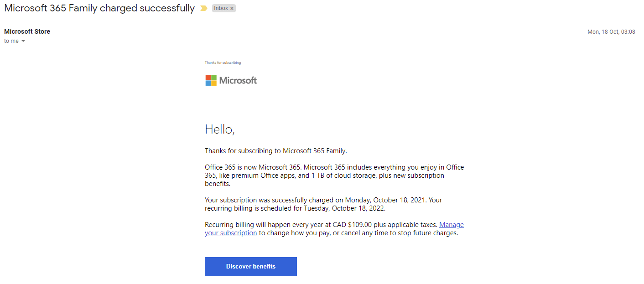Click the blue square of Microsoft logo
The width and height of the screenshot is (644, 284).
click(x=208, y=83)
